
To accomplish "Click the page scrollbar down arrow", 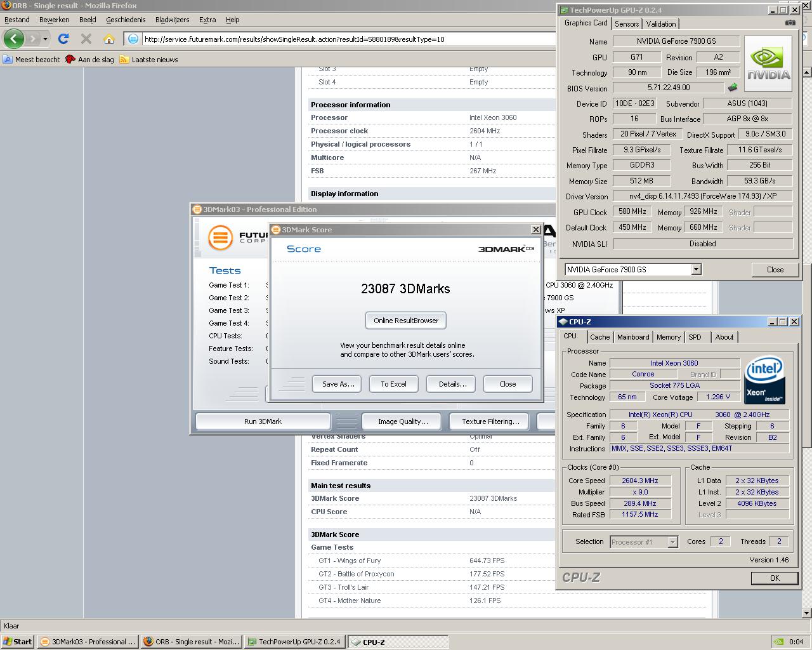I will point(806,613).
